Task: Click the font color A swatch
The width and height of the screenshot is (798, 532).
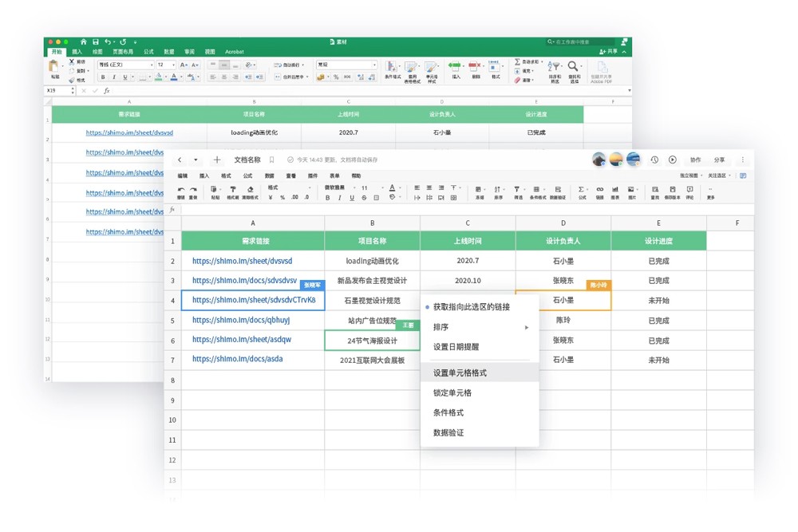Action: point(392,188)
